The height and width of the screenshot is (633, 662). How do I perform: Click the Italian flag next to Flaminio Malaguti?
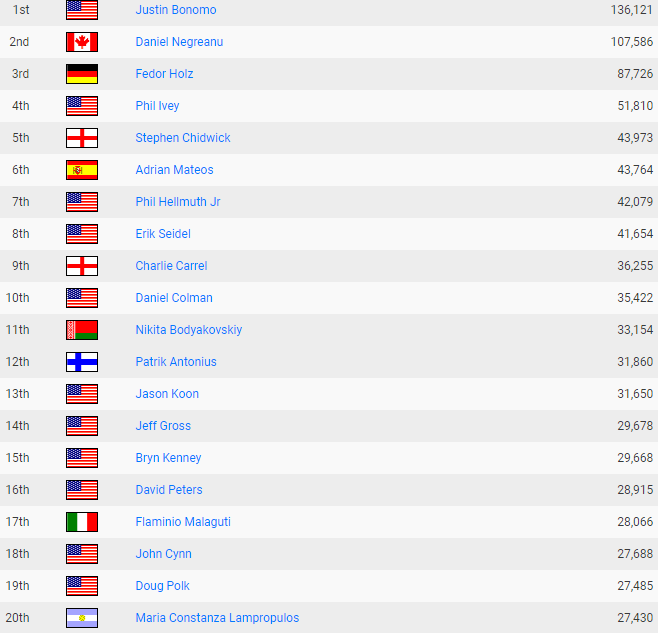82,522
